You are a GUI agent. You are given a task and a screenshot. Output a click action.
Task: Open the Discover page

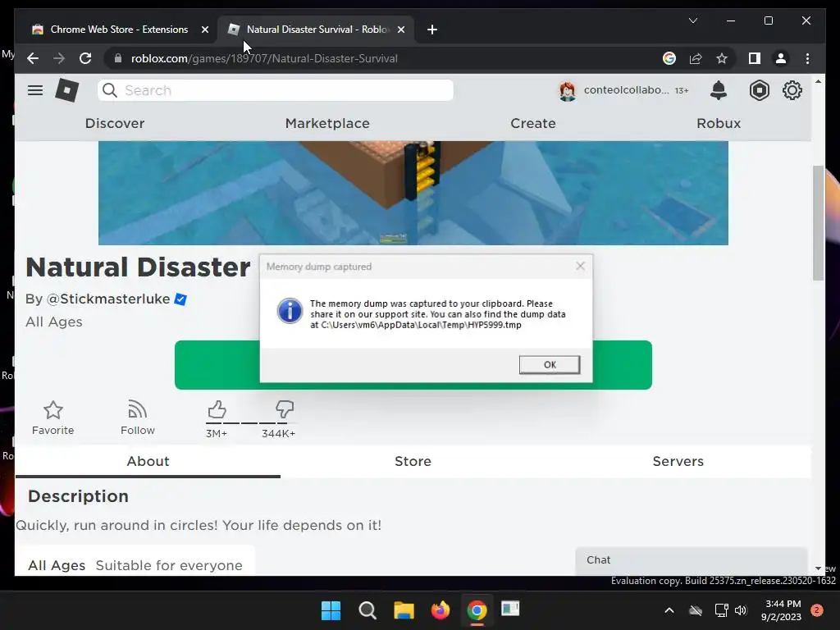pyautogui.click(x=115, y=123)
